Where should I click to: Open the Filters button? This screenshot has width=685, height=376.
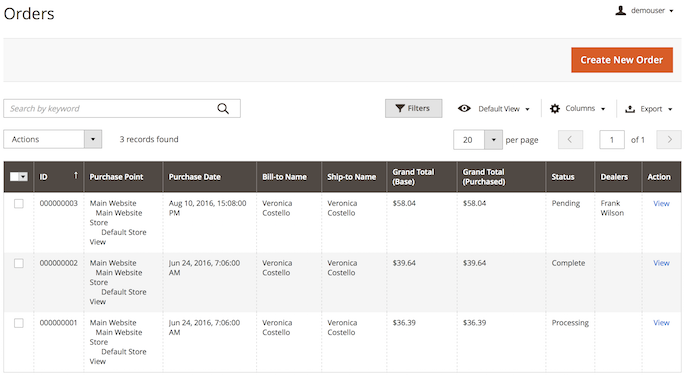413,108
